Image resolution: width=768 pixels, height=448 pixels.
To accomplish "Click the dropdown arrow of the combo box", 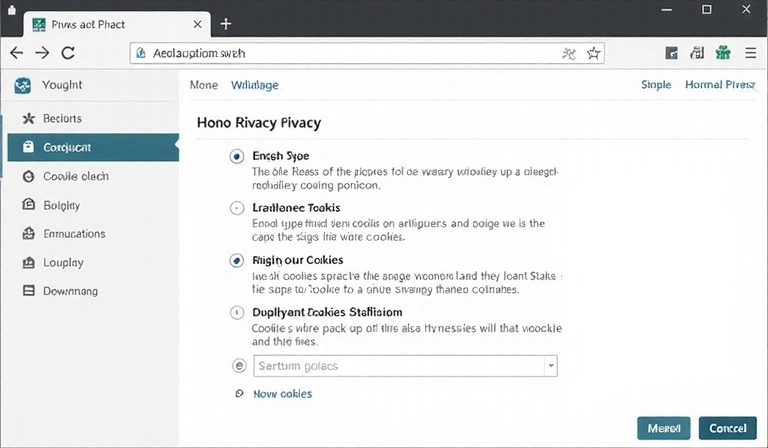I will [x=550, y=366].
